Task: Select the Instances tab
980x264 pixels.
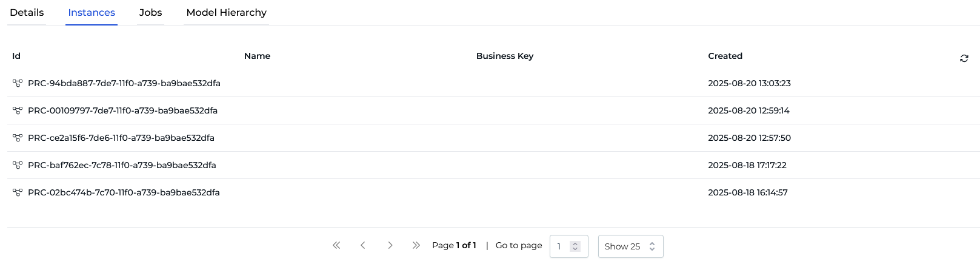Action: 92,13
